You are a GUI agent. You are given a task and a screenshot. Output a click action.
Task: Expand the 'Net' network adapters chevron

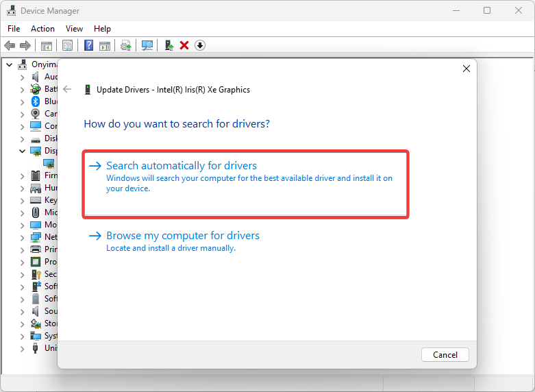click(22, 238)
